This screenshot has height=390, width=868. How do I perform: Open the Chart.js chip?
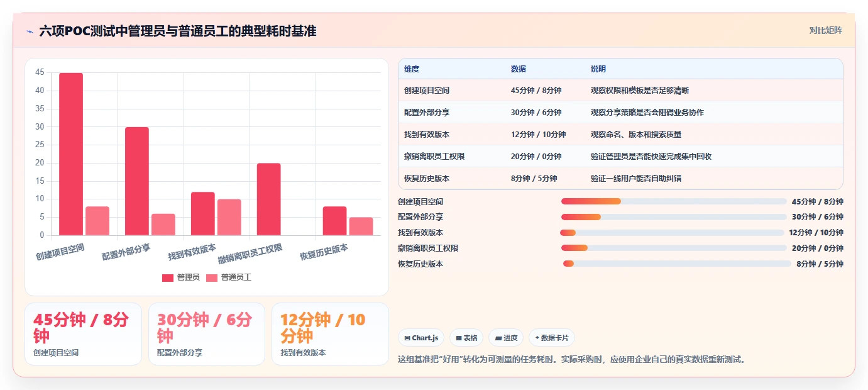[421, 338]
